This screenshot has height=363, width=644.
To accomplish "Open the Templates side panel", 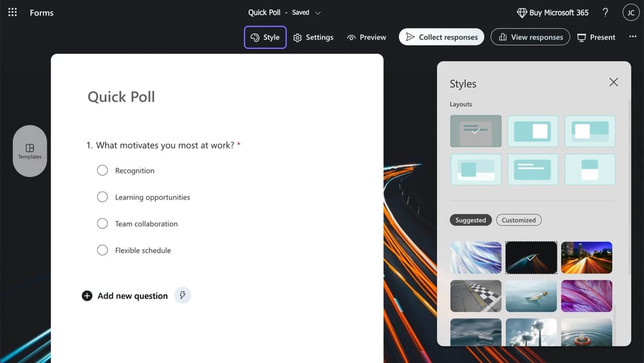I will [30, 151].
